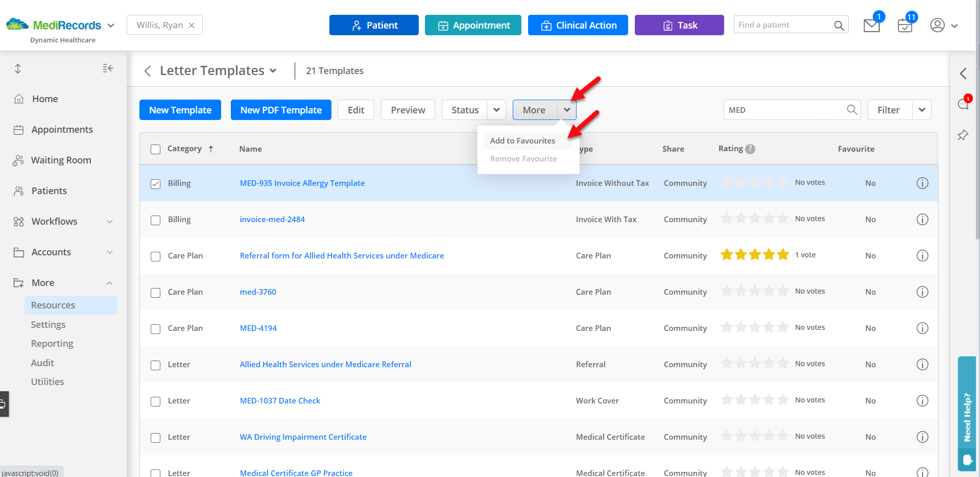Toggle the More button dropdown arrow
This screenshot has width=980, height=477.
point(567,110)
